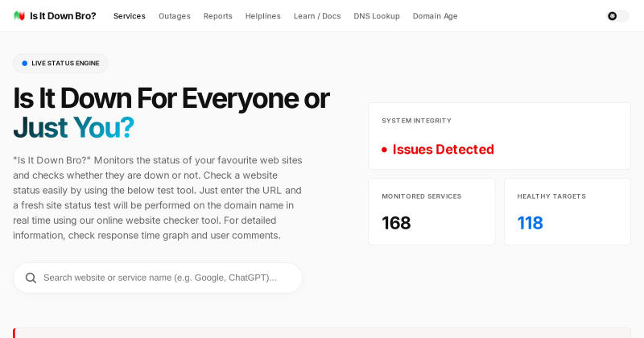Screen dimensions: 644x338
Task: Open the Domain Age tool
Action: click(435, 16)
